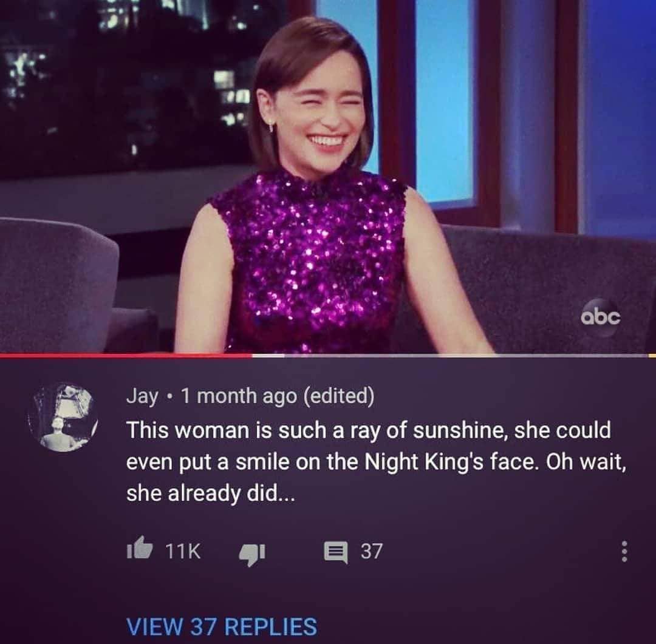View 37 replies to this comment

221,626
